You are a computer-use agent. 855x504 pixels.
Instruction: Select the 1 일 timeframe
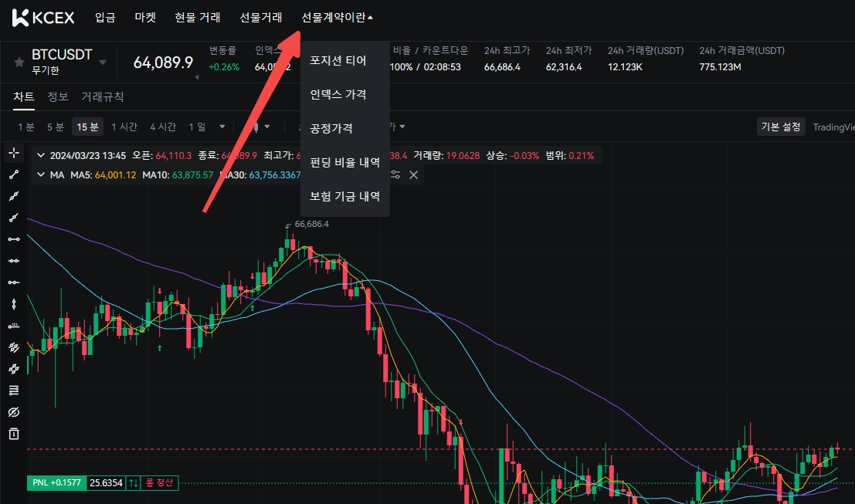(198, 127)
